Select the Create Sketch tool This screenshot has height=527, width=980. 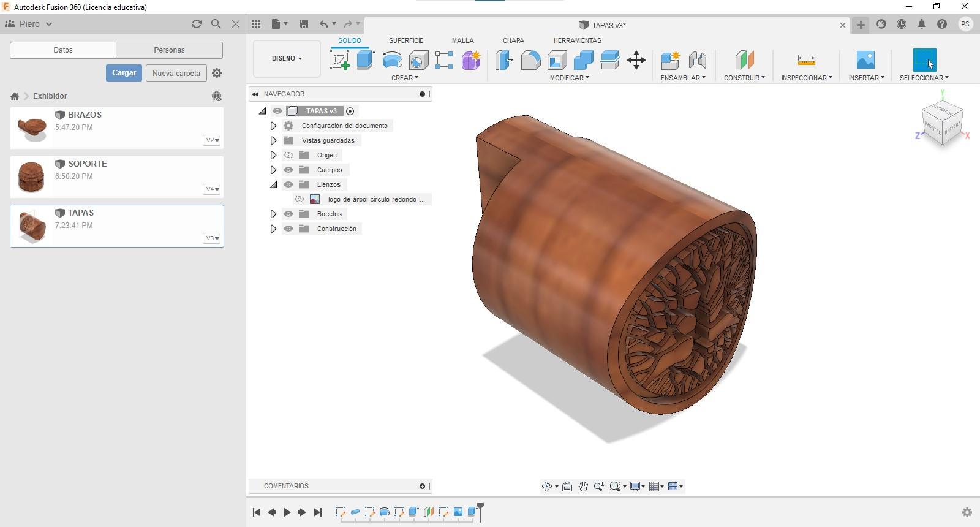click(340, 60)
